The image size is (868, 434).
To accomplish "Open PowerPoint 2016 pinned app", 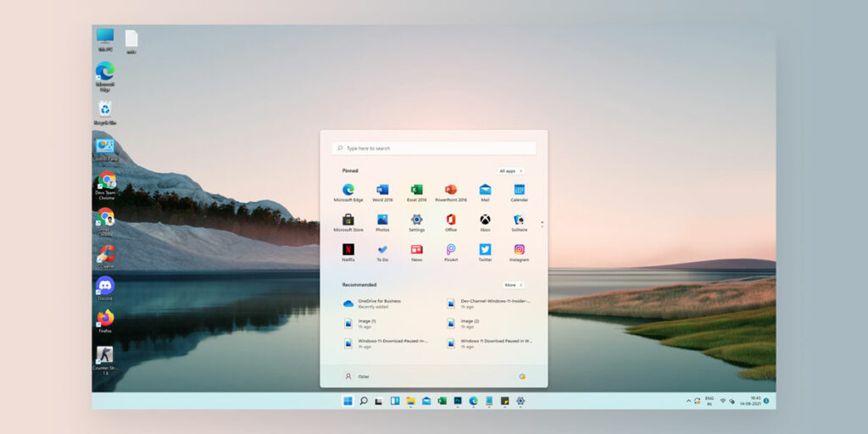I will [451, 191].
